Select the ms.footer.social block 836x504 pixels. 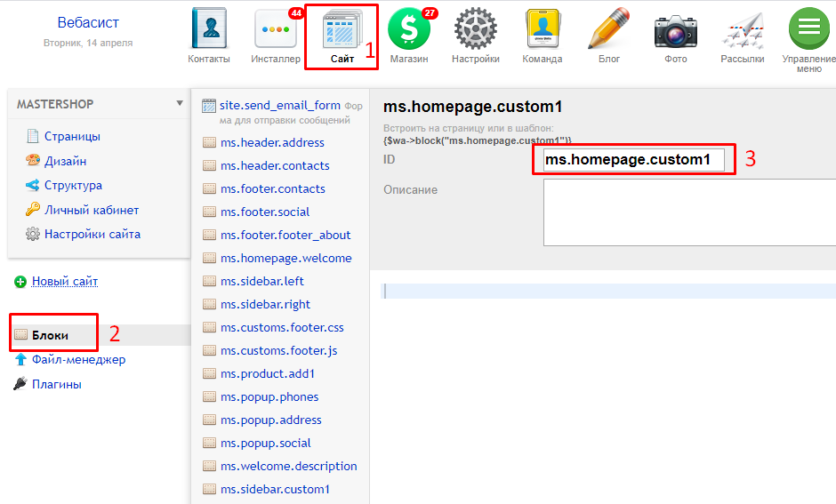pos(265,212)
